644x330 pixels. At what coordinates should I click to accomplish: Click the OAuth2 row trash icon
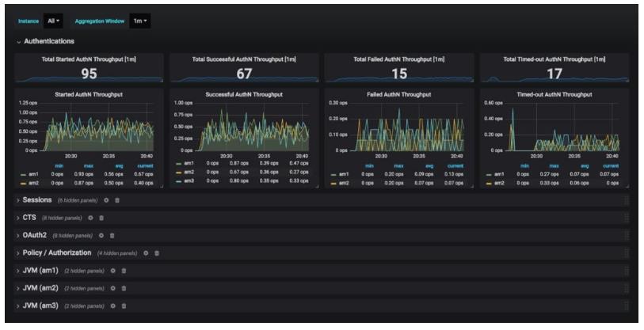[x=112, y=236]
